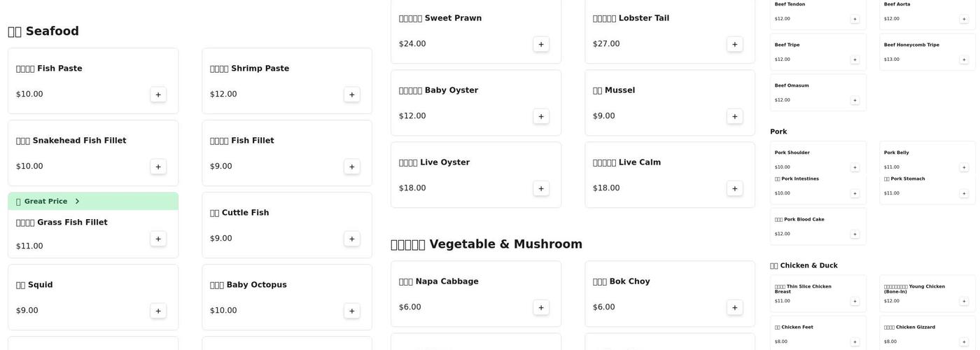
Task: Add Bok Choy to cart
Action: tap(735, 307)
